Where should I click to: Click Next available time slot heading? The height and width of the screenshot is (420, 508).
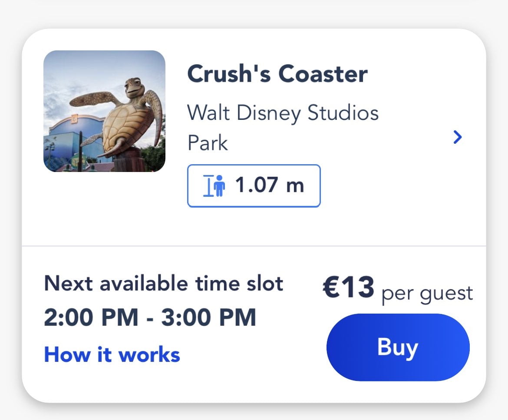(163, 284)
